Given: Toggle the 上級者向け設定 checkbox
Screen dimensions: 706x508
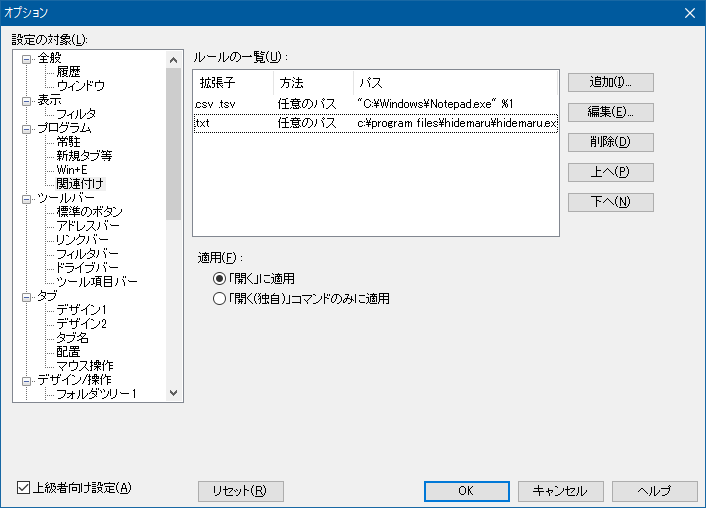Looking at the screenshot, I should coord(25,488).
